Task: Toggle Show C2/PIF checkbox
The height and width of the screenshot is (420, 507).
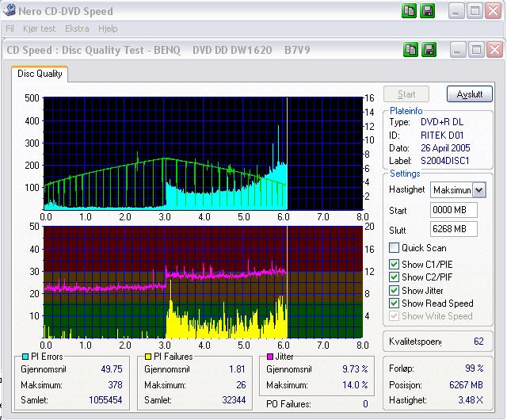Action: coord(394,277)
